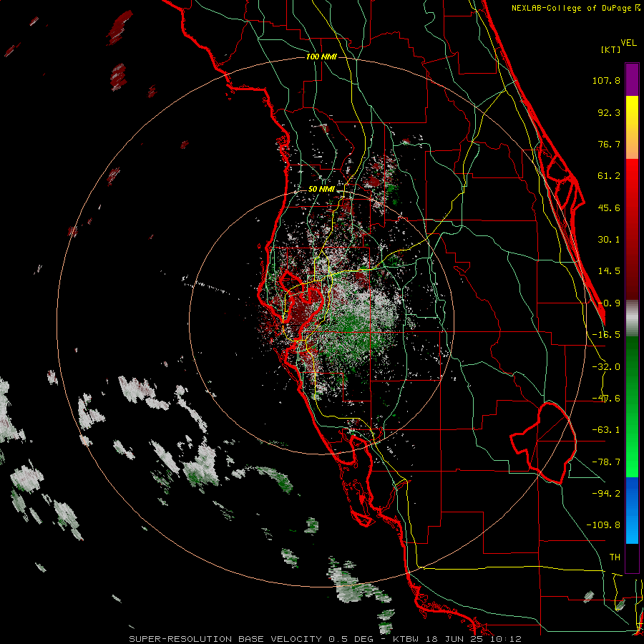
Task: Click the -109.8 value on velocity scale
Action: click(x=603, y=525)
